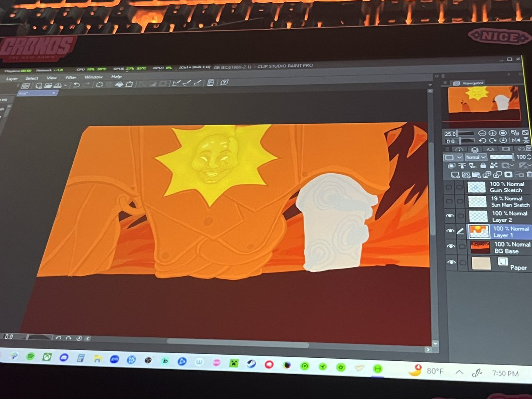Image resolution: width=532 pixels, height=399 pixels.
Task: Click the Undo arrow in the command bar
Action: coord(75,85)
